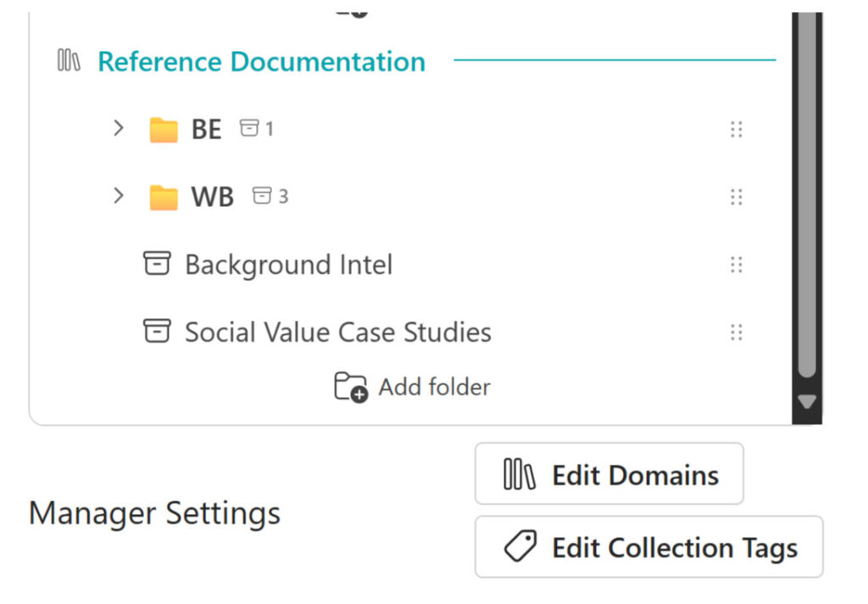This screenshot has width=868, height=604.
Task: Expand the BE folder chevron
Action: (x=119, y=129)
